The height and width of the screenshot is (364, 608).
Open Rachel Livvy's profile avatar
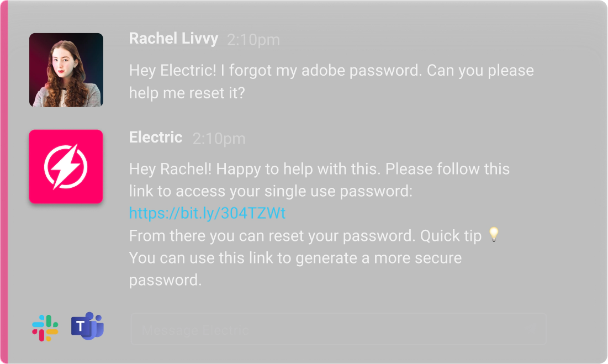66,70
